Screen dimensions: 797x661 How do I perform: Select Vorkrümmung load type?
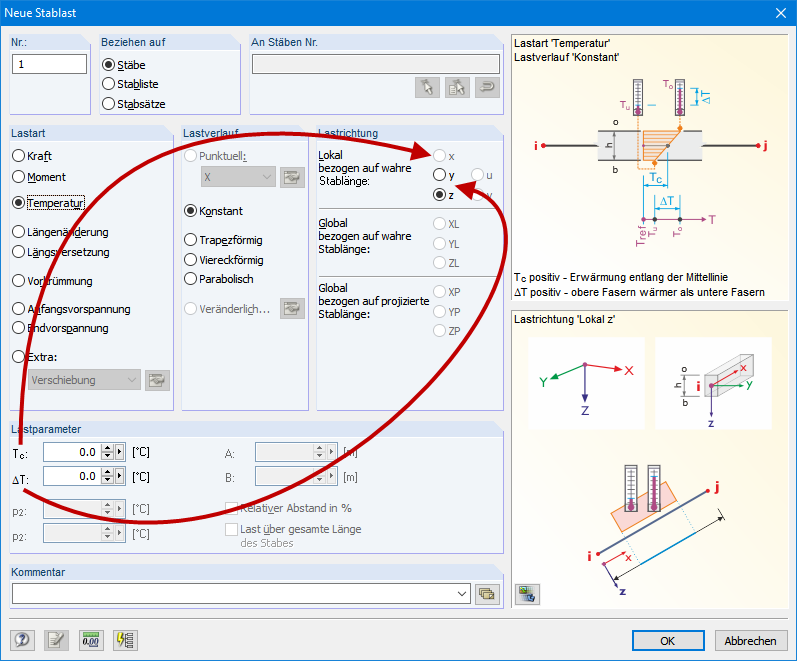(18, 281)
